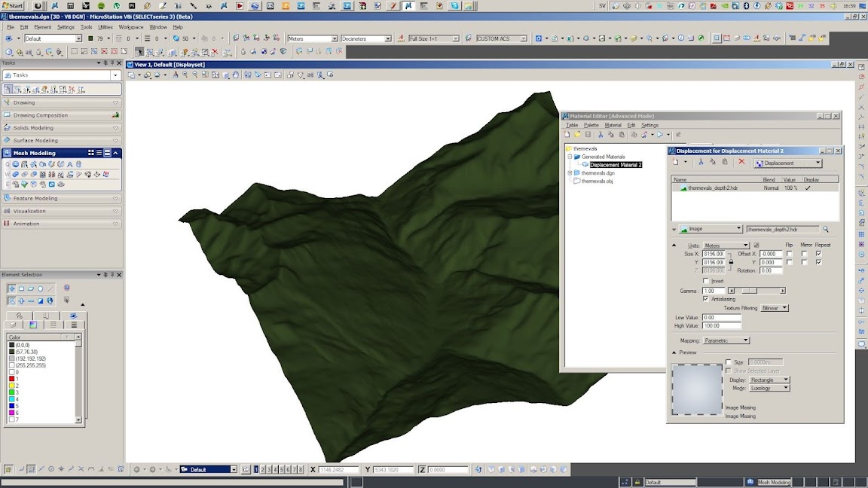Screen dimensions: 868x488
Task: Click the Fit View icon
Action: [215, 75]
